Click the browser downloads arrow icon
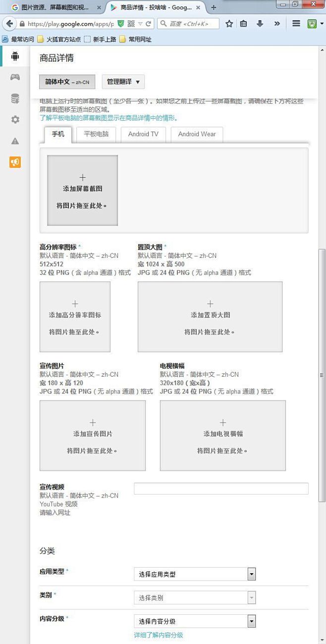This screenshot has height=644, width=326. click(260, 24)
